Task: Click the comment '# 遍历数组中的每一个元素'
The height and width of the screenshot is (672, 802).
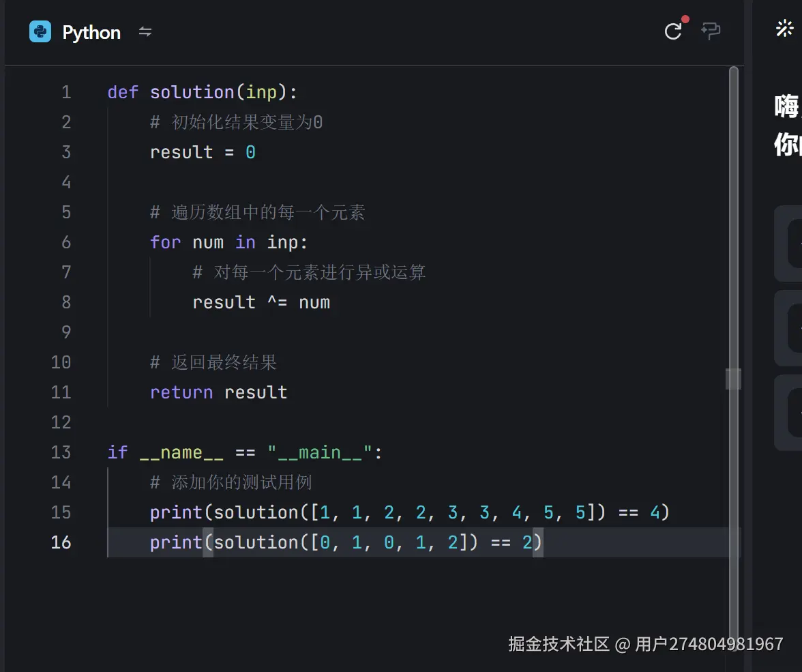Action: click(257, 212)
